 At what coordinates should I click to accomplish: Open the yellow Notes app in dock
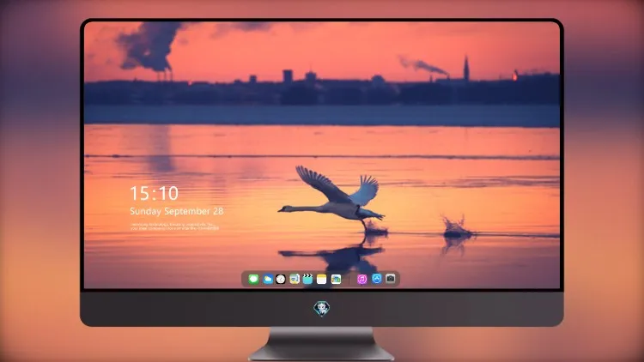322,279
